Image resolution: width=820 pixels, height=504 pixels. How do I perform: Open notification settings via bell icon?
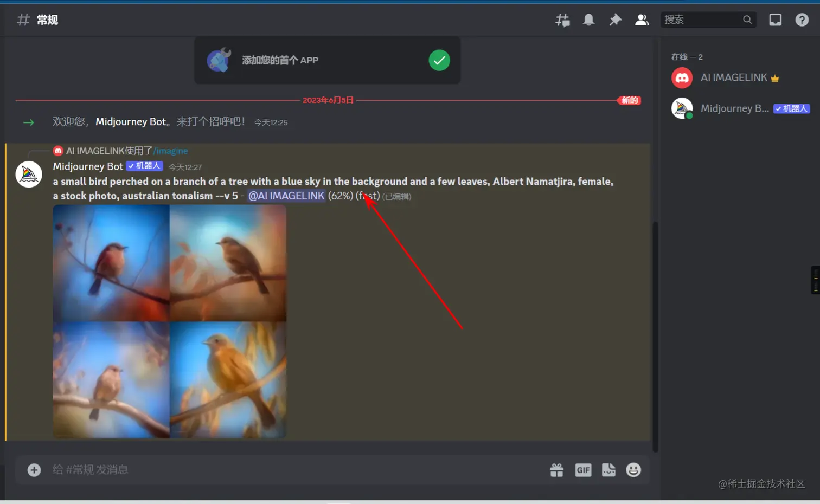589,20
